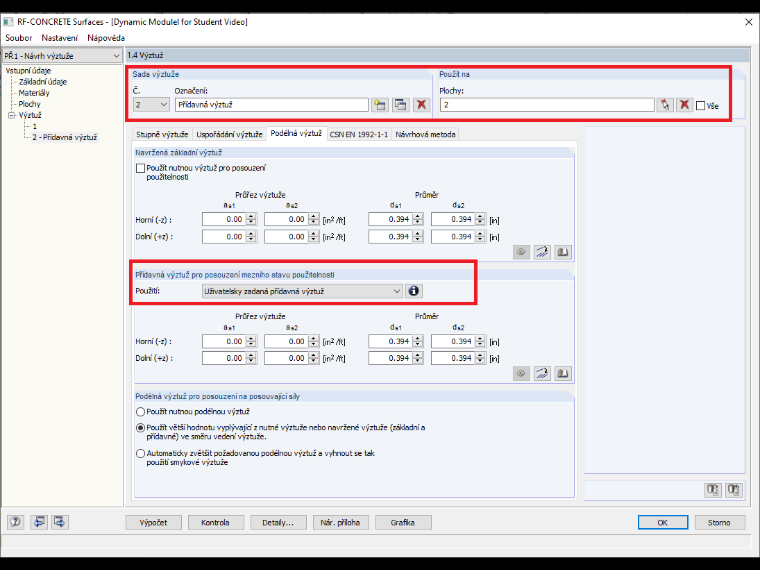The width and height of the screenshot is (760, 570).
Task: Open the Nápověda menu
Action: [x=106, y=38]
